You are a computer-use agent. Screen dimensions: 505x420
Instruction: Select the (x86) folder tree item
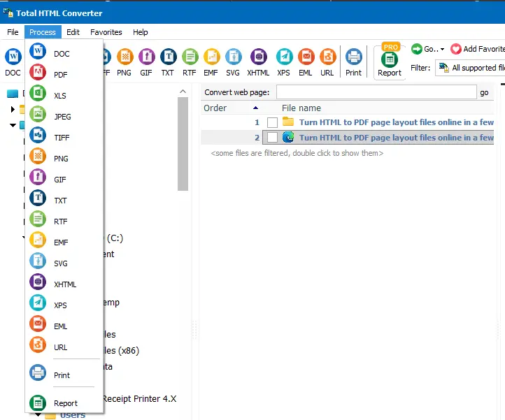pyautogui.click(x=122, y=351)
